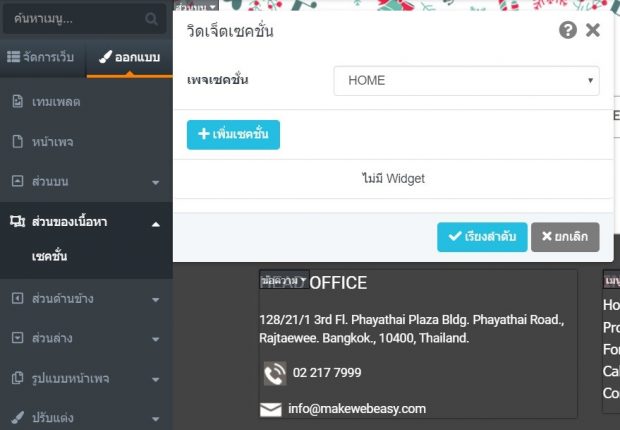
Task: Expand the ส่วนล่าง menu
Action: [x=155, y=339]
